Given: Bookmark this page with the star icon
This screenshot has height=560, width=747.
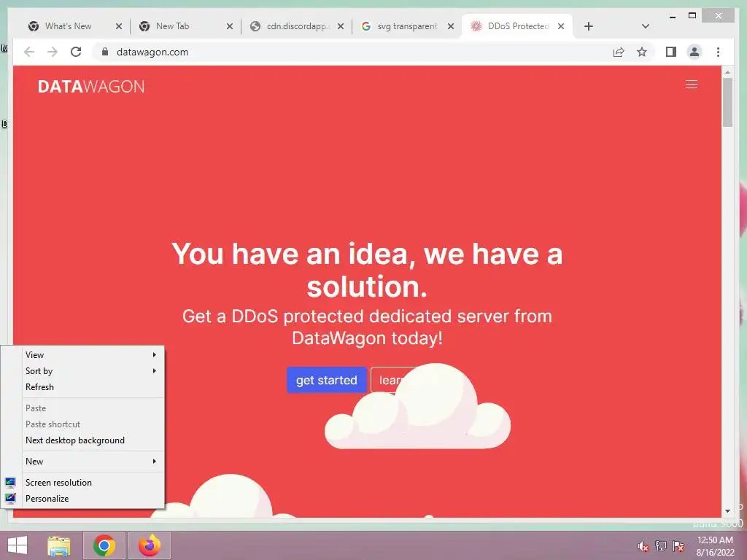Looking at the screenshot, I should pyautogui.click(x=642, y=52).
